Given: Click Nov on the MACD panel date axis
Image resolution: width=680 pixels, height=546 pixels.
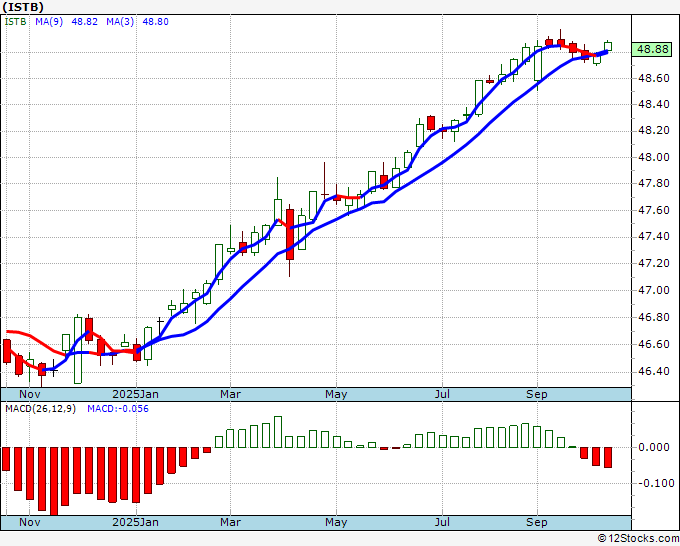Looking at the screenshot, I should point(29,522).
